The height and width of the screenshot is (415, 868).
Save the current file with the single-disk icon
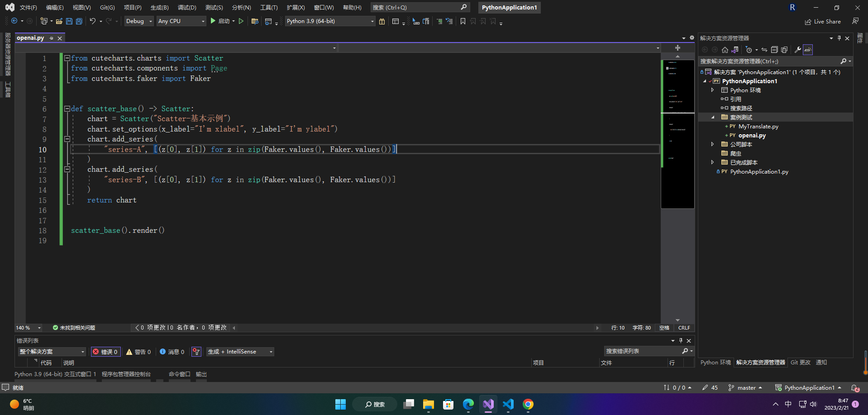(69, 21)
